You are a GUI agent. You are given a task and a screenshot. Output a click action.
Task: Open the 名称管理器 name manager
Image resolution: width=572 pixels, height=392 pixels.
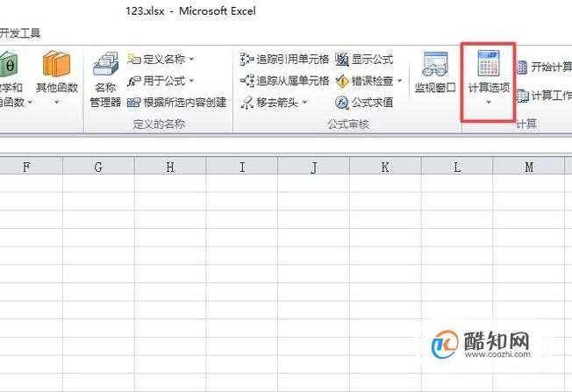click(105, 80)
